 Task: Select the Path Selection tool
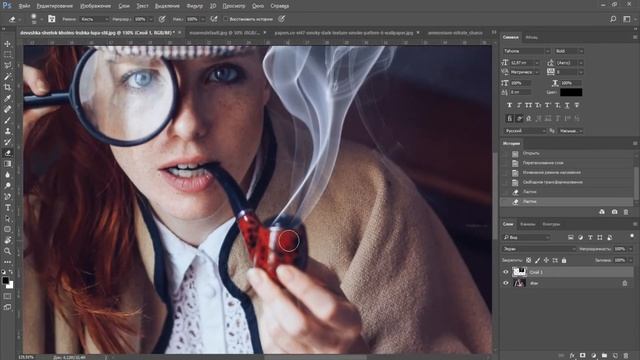7,219
